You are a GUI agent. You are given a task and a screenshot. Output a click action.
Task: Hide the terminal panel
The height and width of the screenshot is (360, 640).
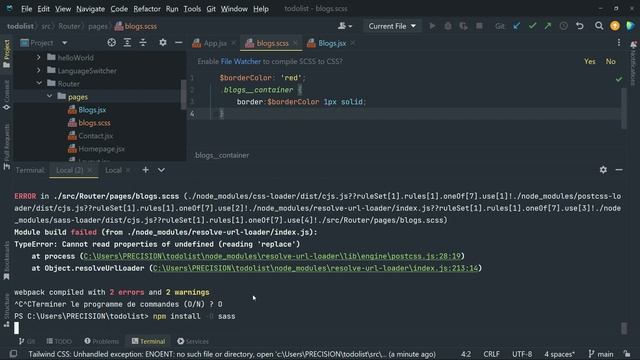pyautogui.click(x=619, y=170)
